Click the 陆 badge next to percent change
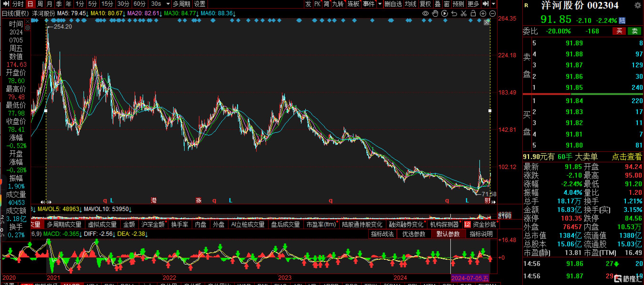The image size is (644, 285). click(x=622, y=20)
